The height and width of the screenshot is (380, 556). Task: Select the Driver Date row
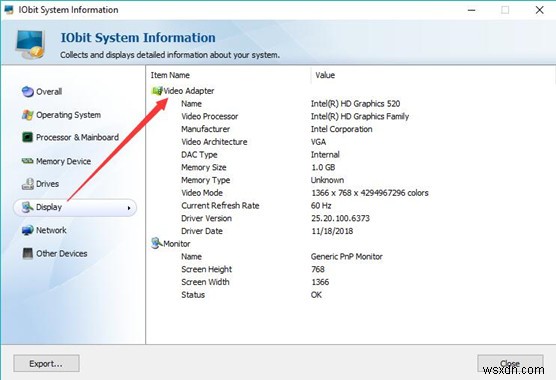point(202,231)
